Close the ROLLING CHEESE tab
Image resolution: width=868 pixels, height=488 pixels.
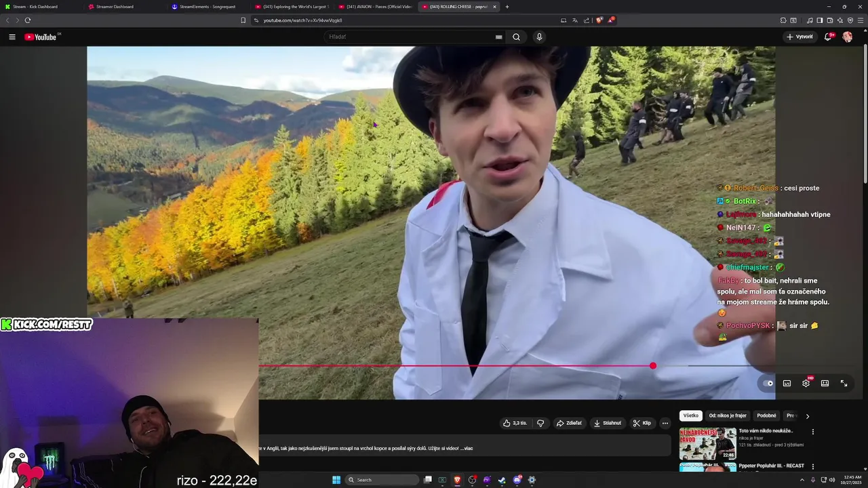494,7
